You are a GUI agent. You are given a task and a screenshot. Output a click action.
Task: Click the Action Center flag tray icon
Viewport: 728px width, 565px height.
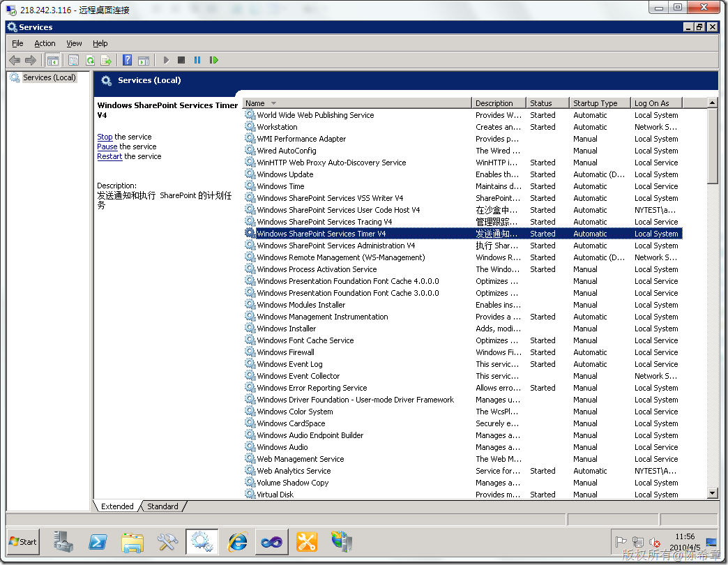coord(621,542)
